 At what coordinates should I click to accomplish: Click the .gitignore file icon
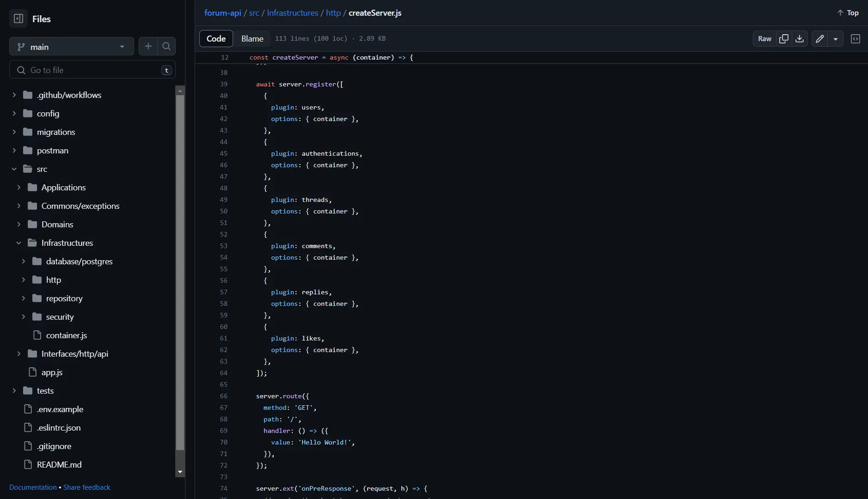28,446
